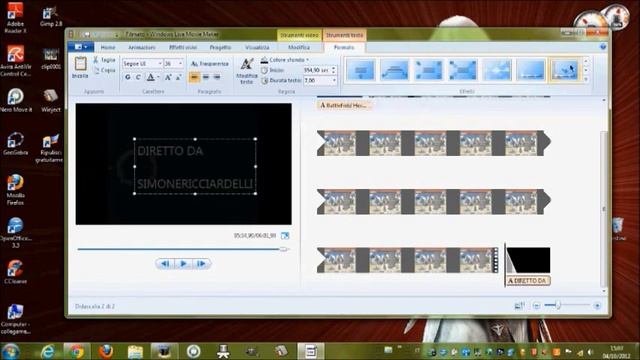Image resolution: width=640 pixels, height=360 pixels.
Task: Click the effects gallery up arrow
Action: tap(586, 61)
